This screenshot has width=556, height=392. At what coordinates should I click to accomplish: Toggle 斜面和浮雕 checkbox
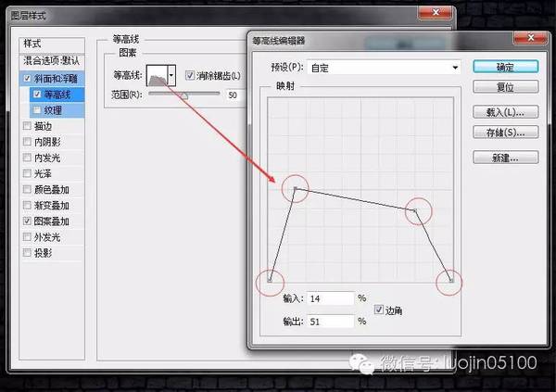(27, 79)
